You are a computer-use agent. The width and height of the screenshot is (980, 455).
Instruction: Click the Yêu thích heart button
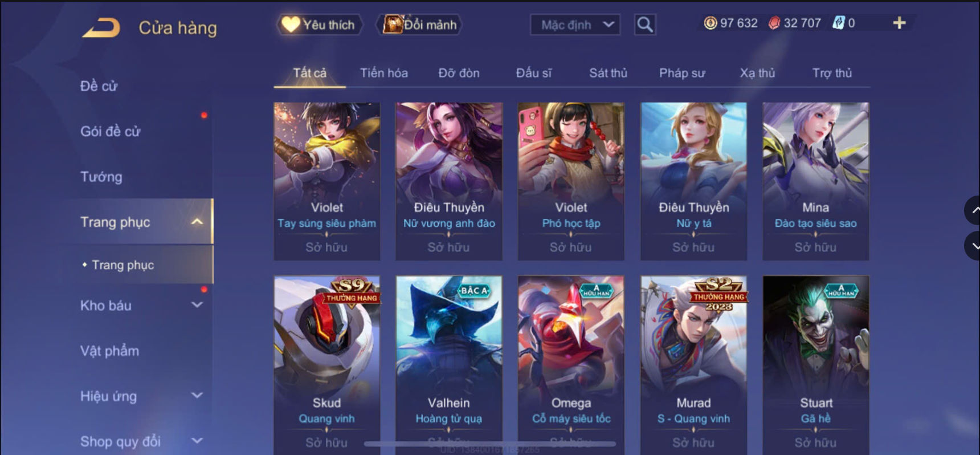(319, 25)
